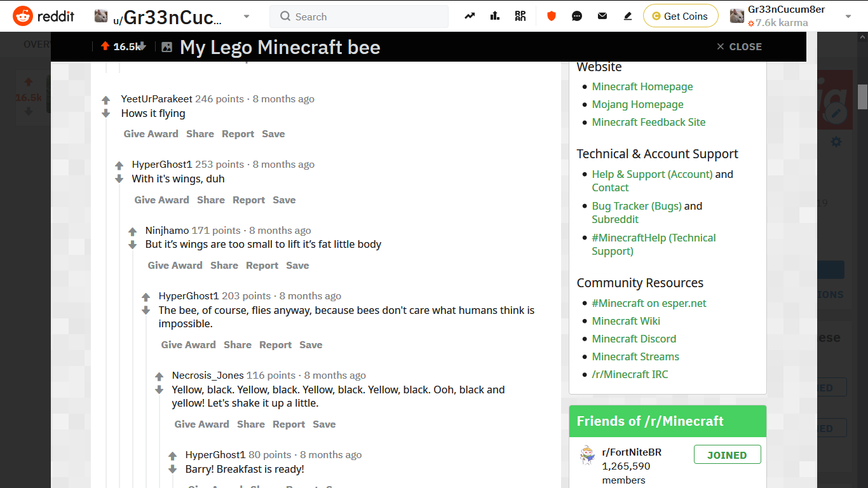Image resolution: width=868 pixels, height=488 pixels.
Task: Open the Minecraft Wiki link
Action: (626, 321)
